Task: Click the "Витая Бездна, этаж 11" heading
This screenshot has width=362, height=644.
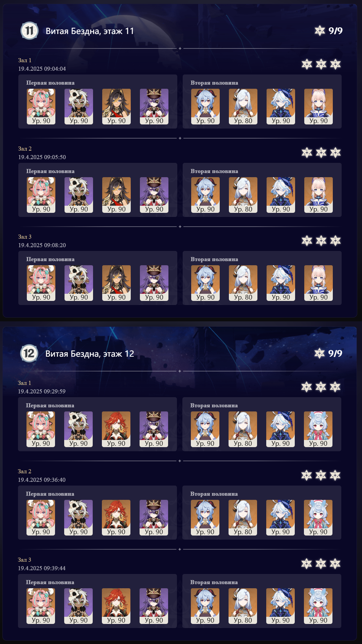Action: click(90, 31)
